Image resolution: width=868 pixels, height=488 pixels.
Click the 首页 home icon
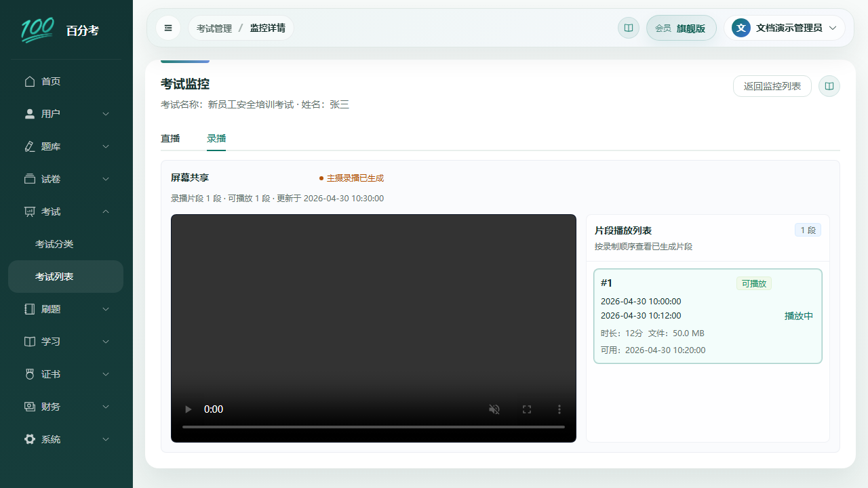[30, 81]
